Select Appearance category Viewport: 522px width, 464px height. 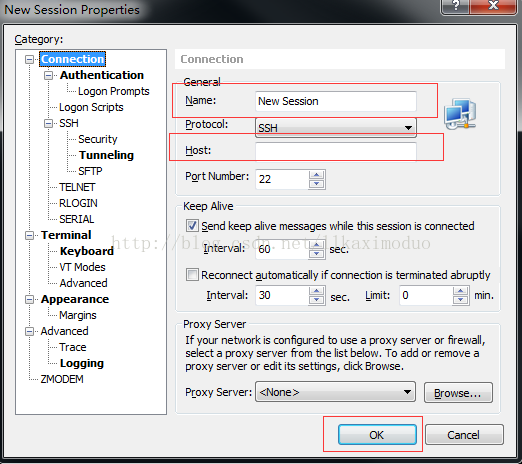(75, 299)
